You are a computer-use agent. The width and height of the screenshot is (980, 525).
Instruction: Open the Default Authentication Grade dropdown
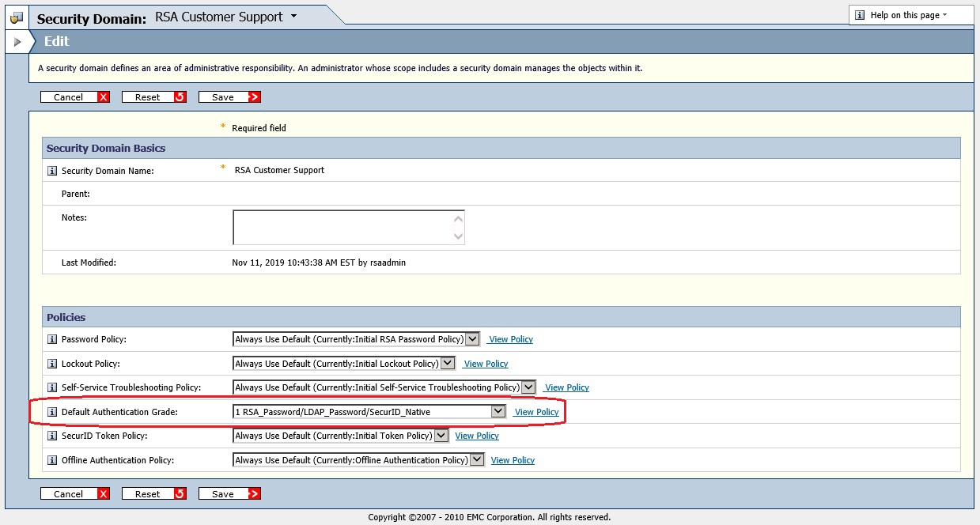click(498, 411)
